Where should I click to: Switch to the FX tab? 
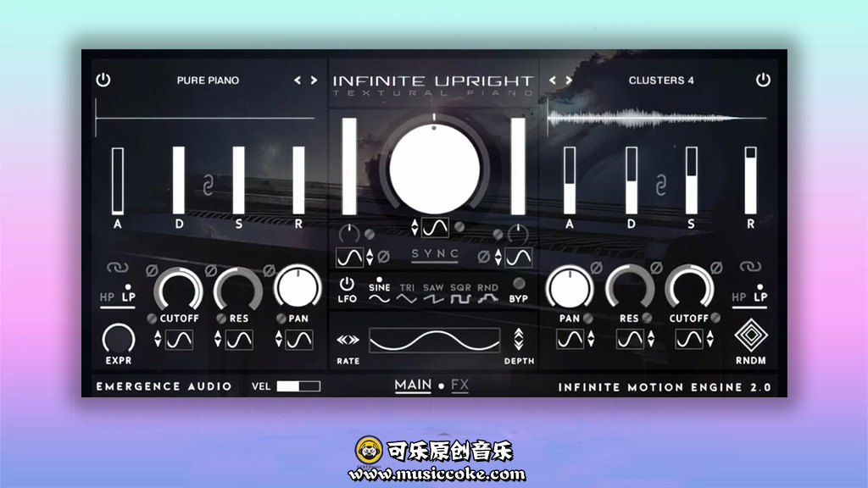click(x=459, y=385)
